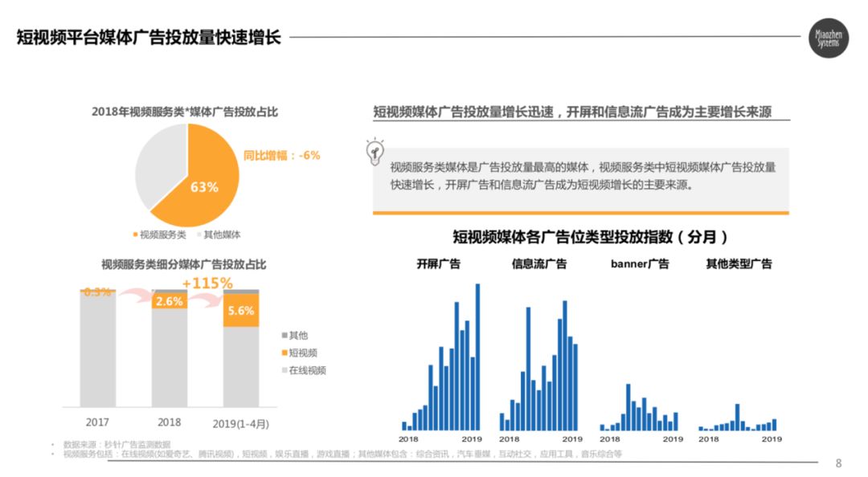This screenshot has width=868, height=477.
Task: Click the footnote 数据来源：秒针广告监测数据
Action: [x=117, y=444]
